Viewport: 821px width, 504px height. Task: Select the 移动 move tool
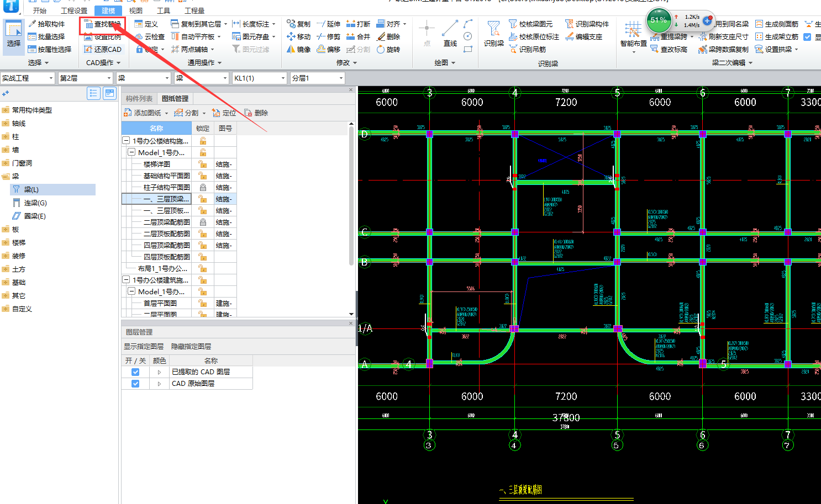click(x=299, y=36)
